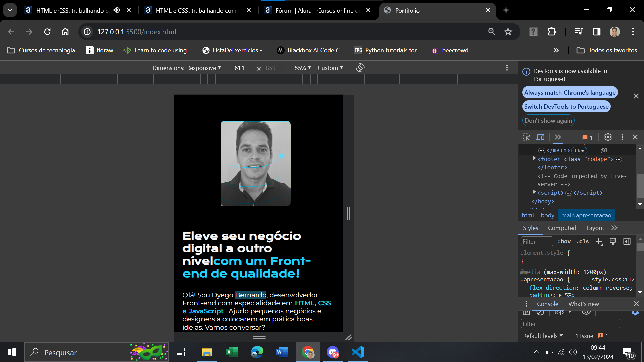Click the new style rule plus icon
Viewport: 644px width, 362px height.
pos(599,242)
